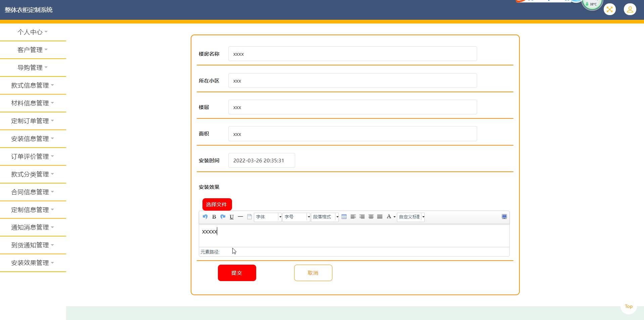The height and width of the screenshot is (320, 644).
Task: Click the 整体衣柜定制系统 header title
Action: [x=29, y=10]
